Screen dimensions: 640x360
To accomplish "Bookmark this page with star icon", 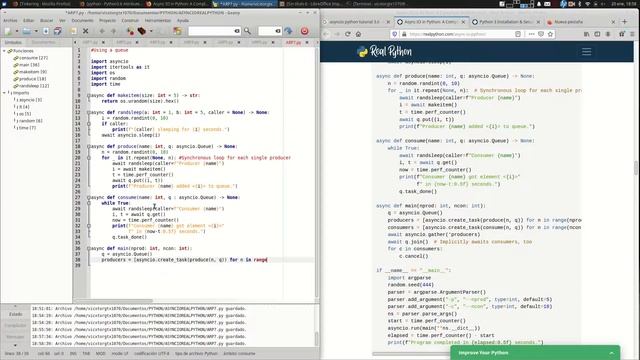I will [550, 34].
